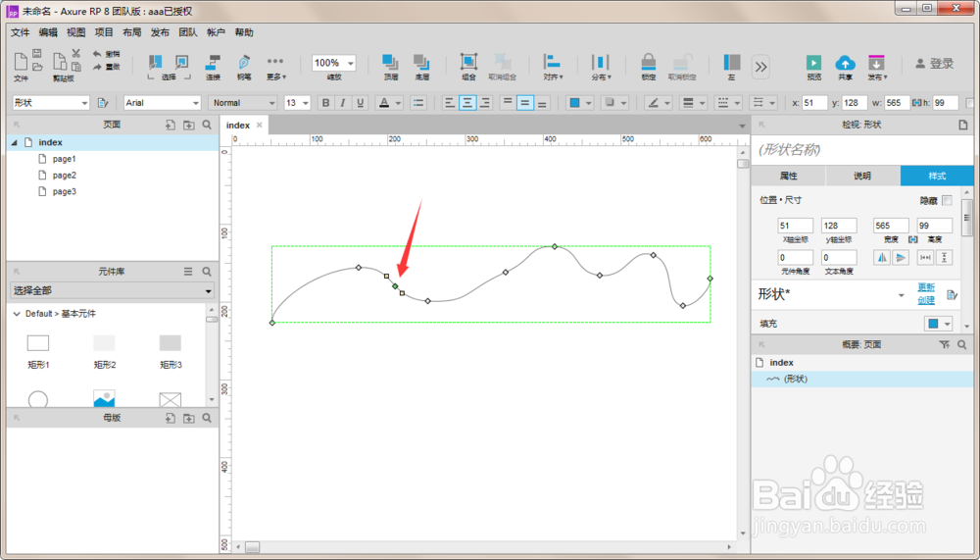Click the lock (锁定) icon
This screenshot has height=560, width=980.
click(x=648, y=62)
